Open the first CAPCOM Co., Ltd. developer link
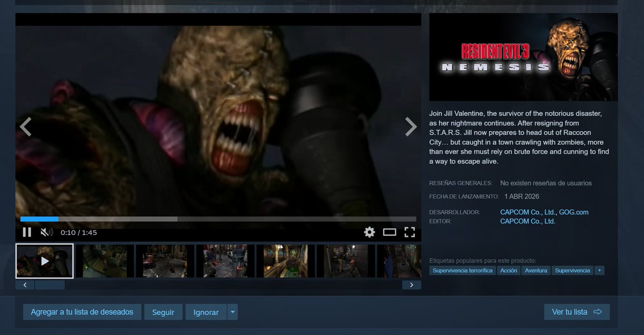 pos(528,212)
